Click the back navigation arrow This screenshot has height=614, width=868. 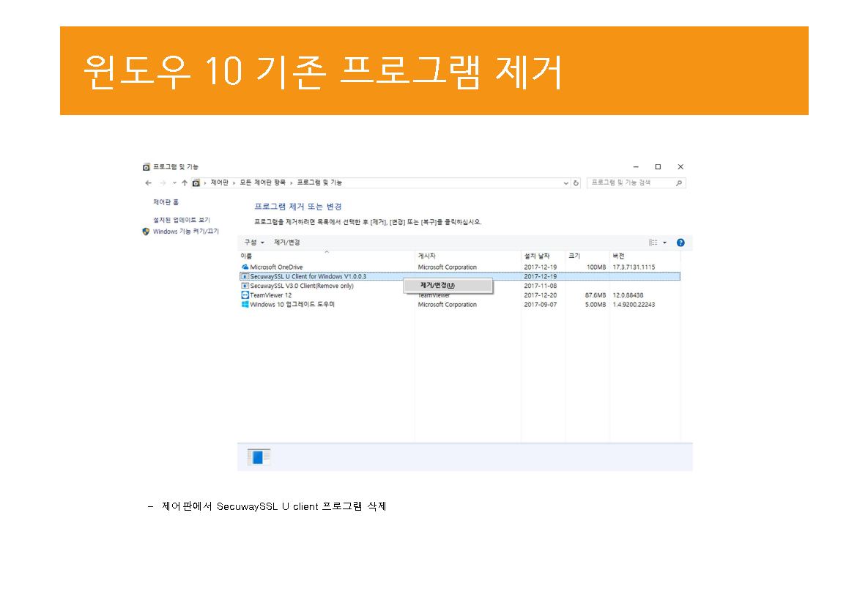pyautogui.click(x=148, y=183)
